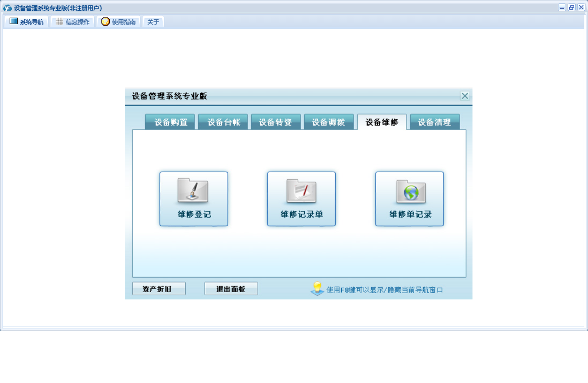Image resolution: width=588 pixels, height=383 pixels.
Task: Open the 维修登记 folder icon
Action: [193, 190]
